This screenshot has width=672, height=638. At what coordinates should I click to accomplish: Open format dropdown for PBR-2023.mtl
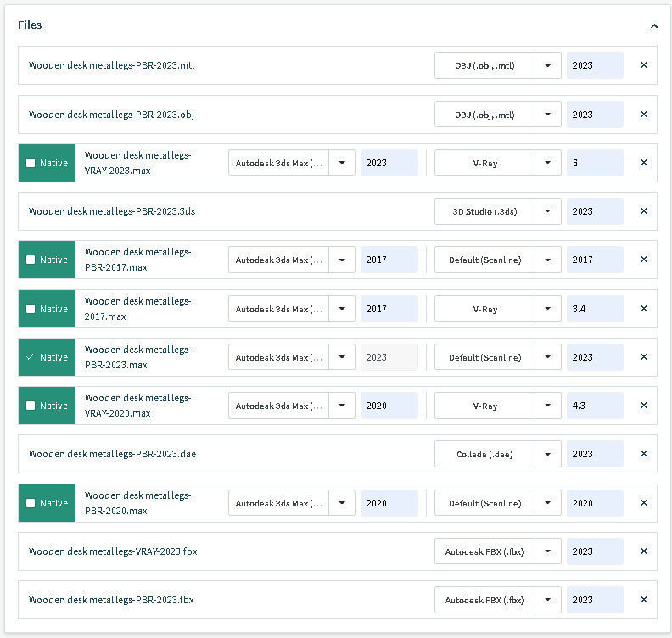(548, 65)
